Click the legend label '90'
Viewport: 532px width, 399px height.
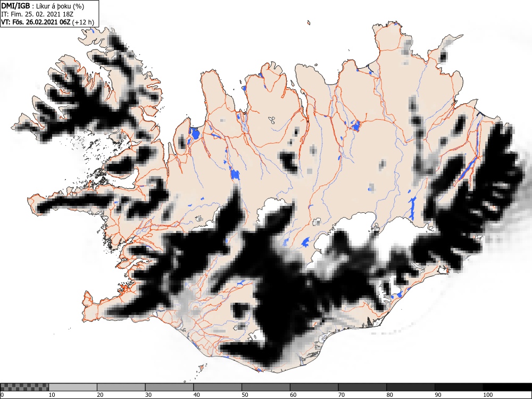click(438, 395)
